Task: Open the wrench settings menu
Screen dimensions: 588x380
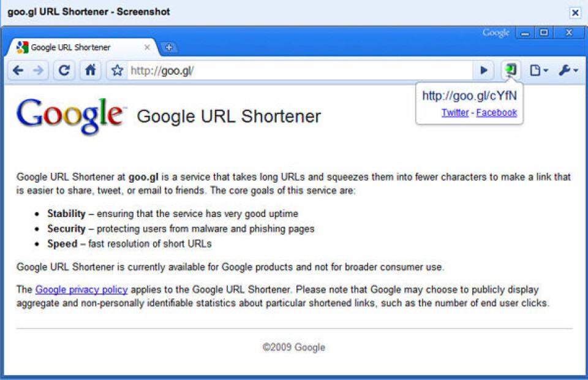Action: coord(568,70)
